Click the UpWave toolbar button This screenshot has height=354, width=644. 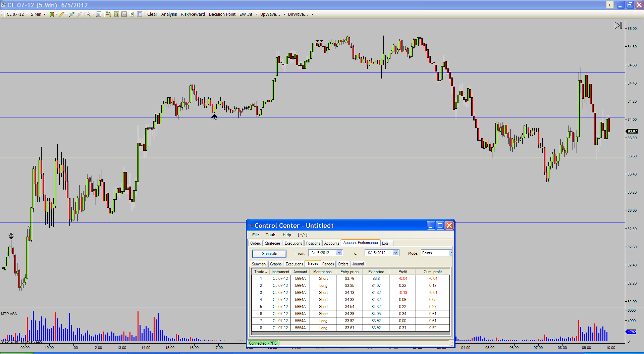pyautogui.click(x=270, y=14)
